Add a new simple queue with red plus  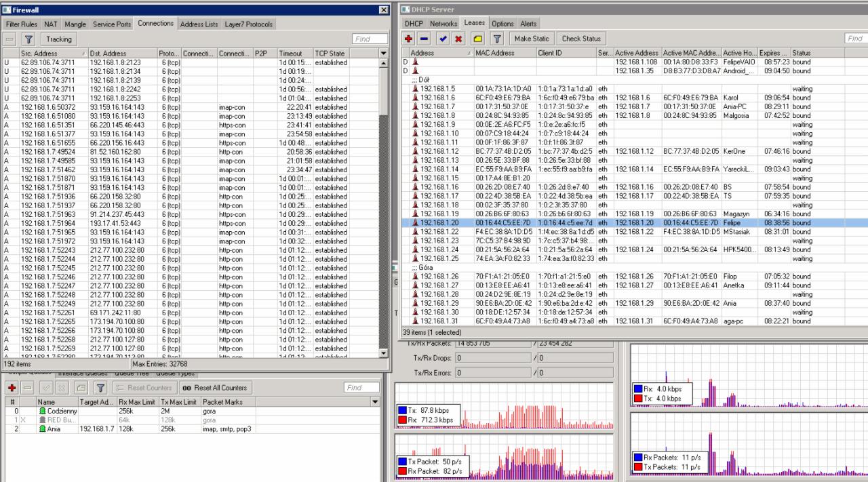[x=11, y=388]
